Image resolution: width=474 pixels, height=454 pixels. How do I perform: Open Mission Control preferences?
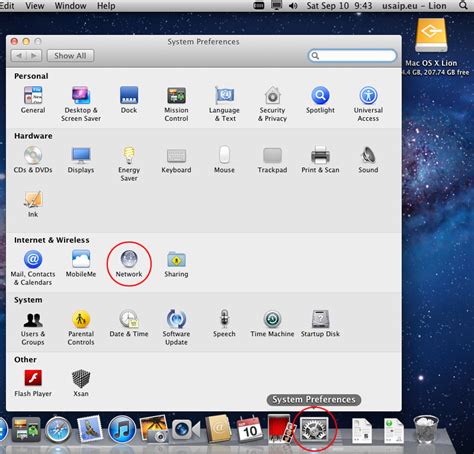coord(176,104)
